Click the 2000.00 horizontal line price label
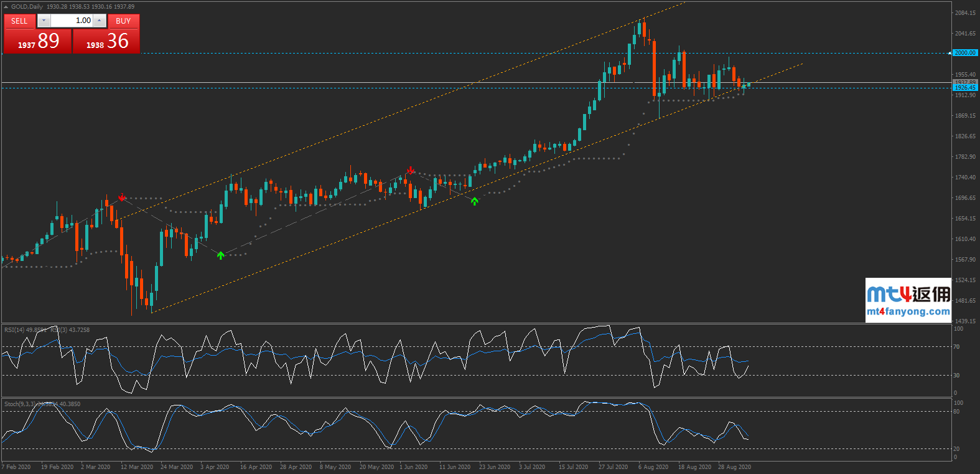The height and width of the screenshot is (474, 980). tap(965, 53)
